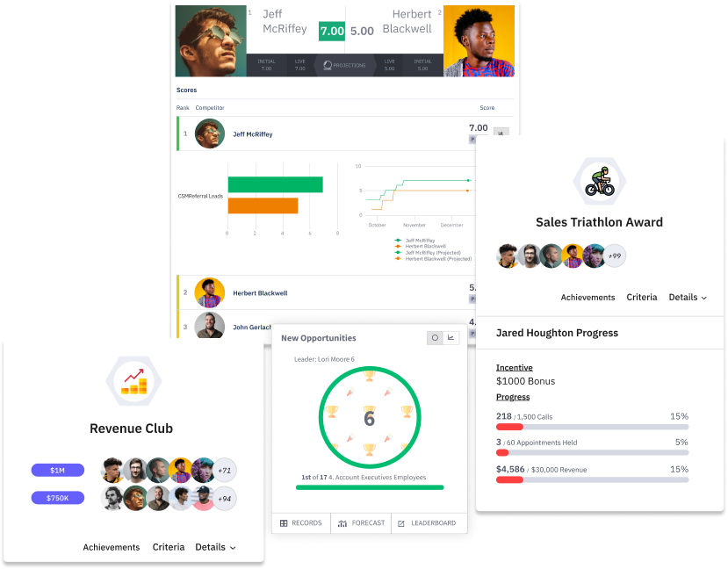
Task: Click the Revenue Club growth chart badge
Action: (x=133, y=381)
